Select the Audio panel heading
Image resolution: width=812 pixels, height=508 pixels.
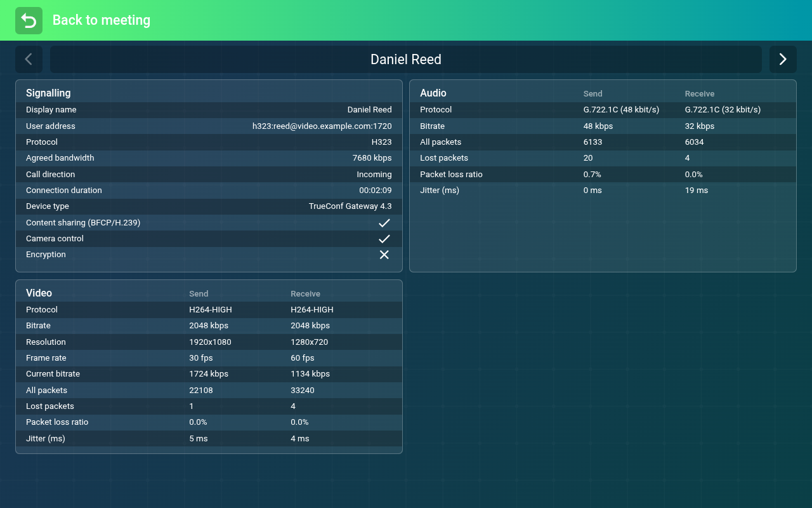coord(433,93)
